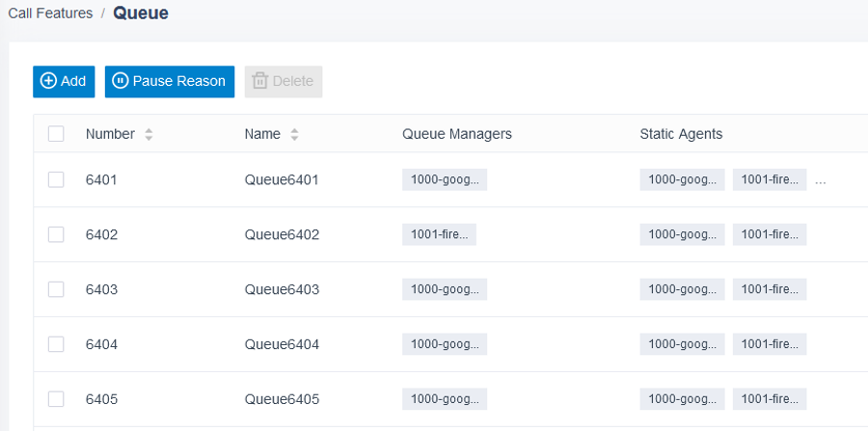
Task: Sort the table by Number column
Action: point(149,134)
